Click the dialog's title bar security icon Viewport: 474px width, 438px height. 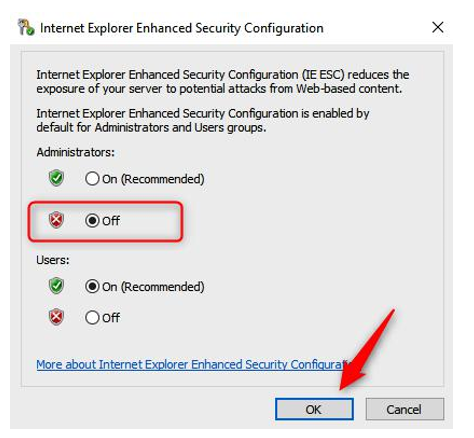[x=26, y=27]
